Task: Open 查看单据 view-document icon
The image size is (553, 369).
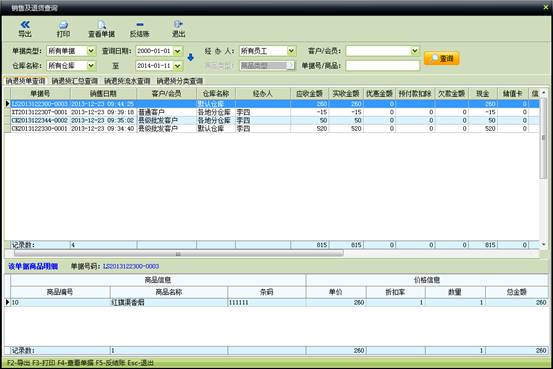Action: tap(102, 25)
